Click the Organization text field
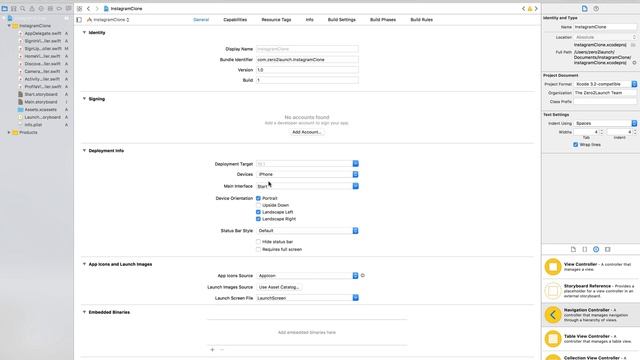This screenshot has height=360, width=640. pyautogui.click(x=605, y=93)
